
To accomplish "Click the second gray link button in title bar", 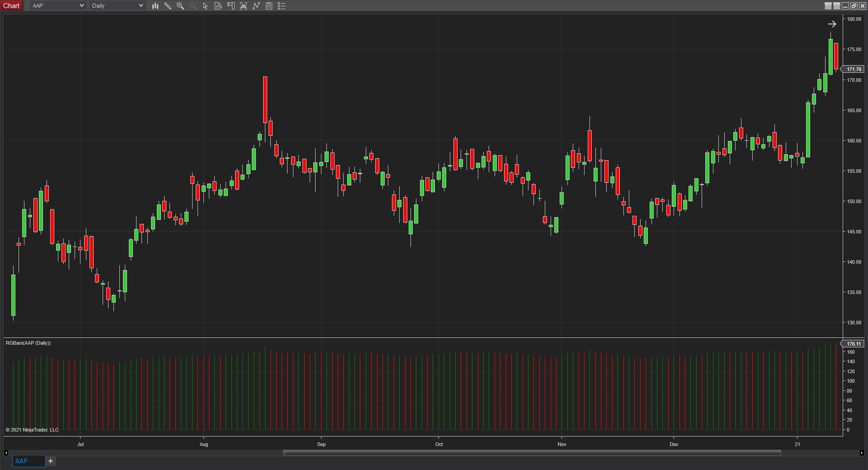I will point(837,6).
